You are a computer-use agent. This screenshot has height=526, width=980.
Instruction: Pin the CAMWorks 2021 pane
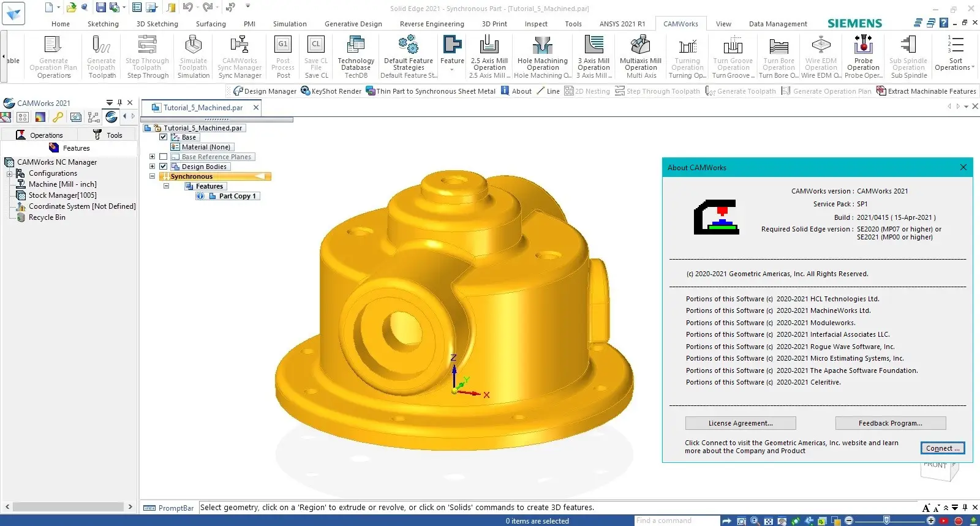(x=119, y=103)
